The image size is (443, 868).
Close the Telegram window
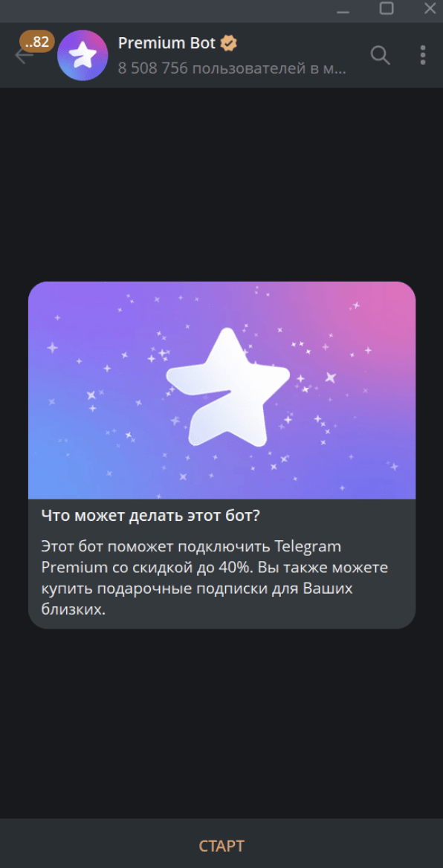[x=430, y=8]
